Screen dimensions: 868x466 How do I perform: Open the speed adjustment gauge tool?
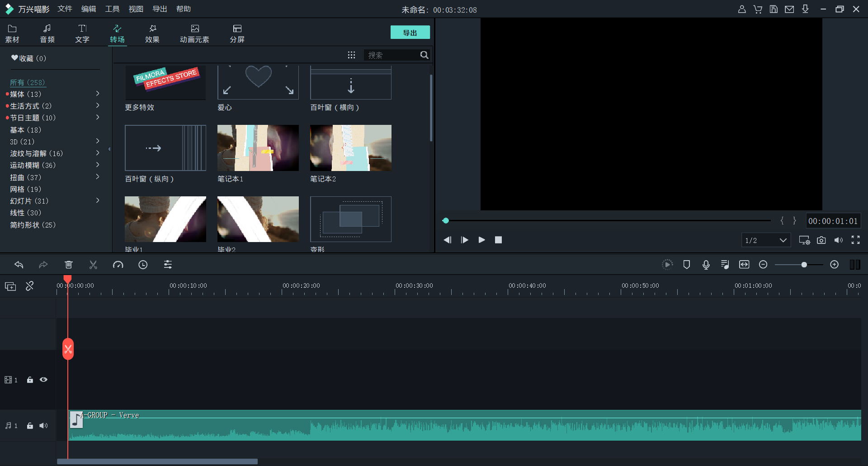[x=118, y=265]
